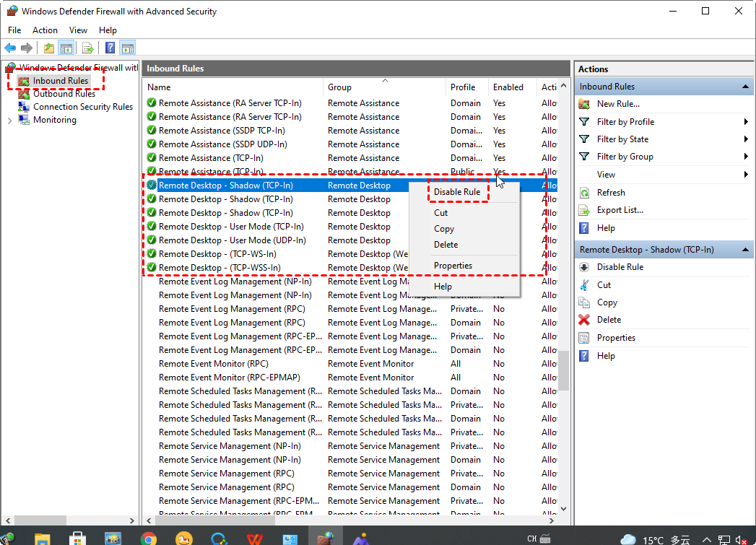The width and height of the screenshot is (756, 545).
Task: Open Google Chrome from the taskbar
Action: coord(149,538)
